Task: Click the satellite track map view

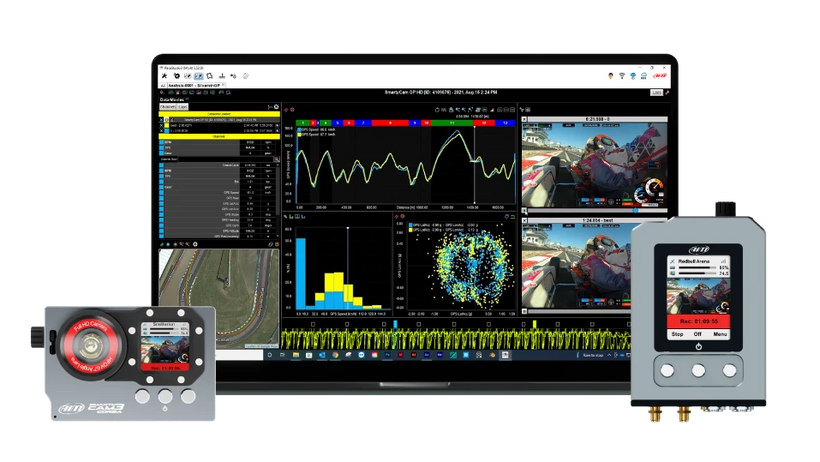Action: [x=219, y=298]
